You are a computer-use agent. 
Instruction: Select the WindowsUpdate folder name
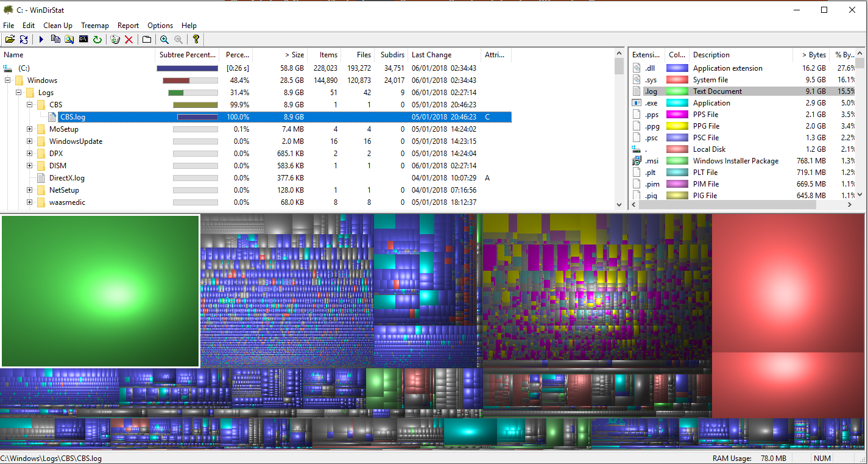(x=76, y=141)
